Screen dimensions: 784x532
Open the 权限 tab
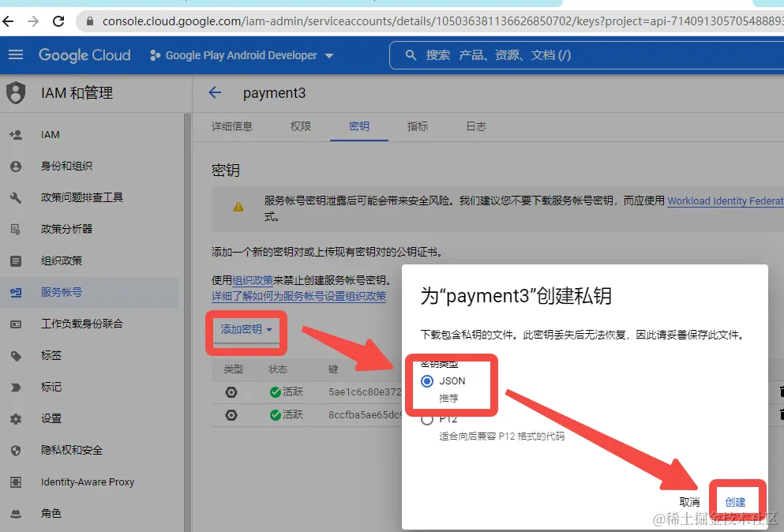pos(301,126)
